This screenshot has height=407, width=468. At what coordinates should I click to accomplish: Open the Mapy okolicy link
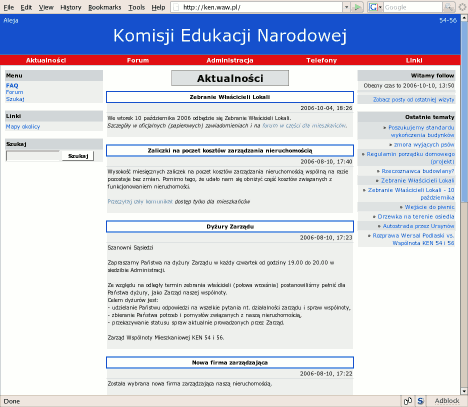[x=23, y=127]
